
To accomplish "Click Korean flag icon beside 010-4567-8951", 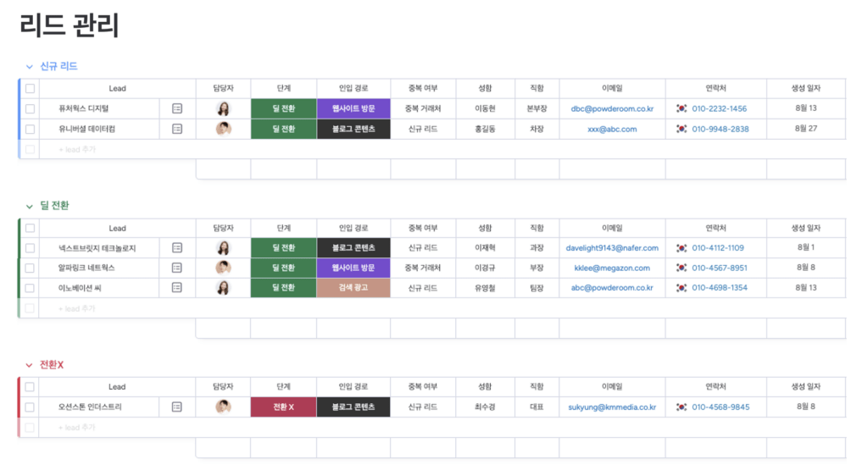I will 682,268.
